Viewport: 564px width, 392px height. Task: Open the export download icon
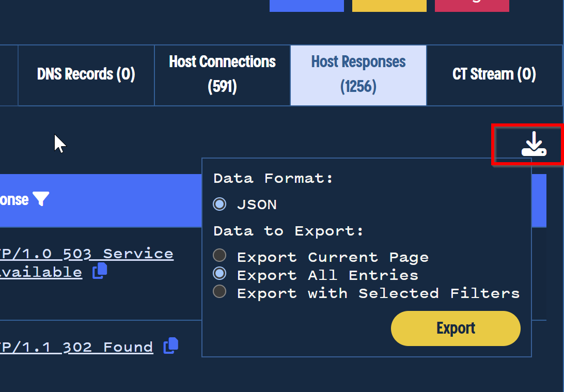pyautogui.click(x=534, y=144)
